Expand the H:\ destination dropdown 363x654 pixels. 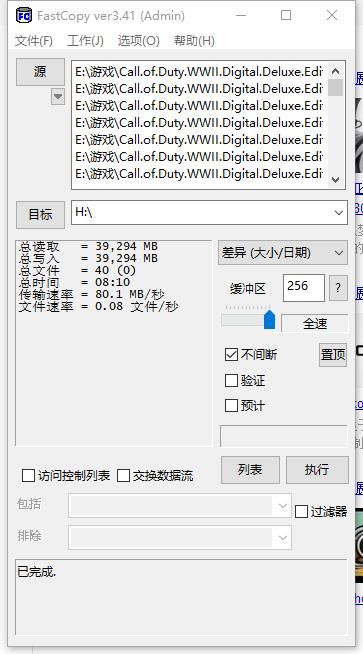tap(338, 213)
